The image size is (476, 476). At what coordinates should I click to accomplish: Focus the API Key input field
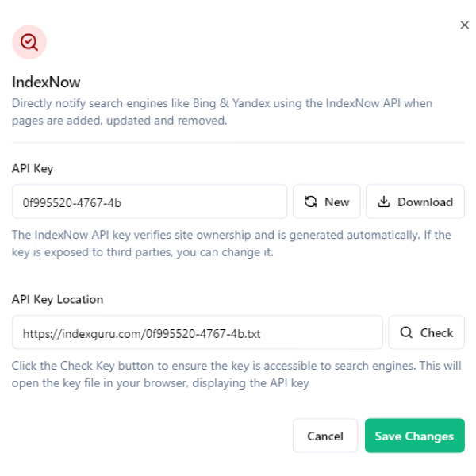pos(149,202)
